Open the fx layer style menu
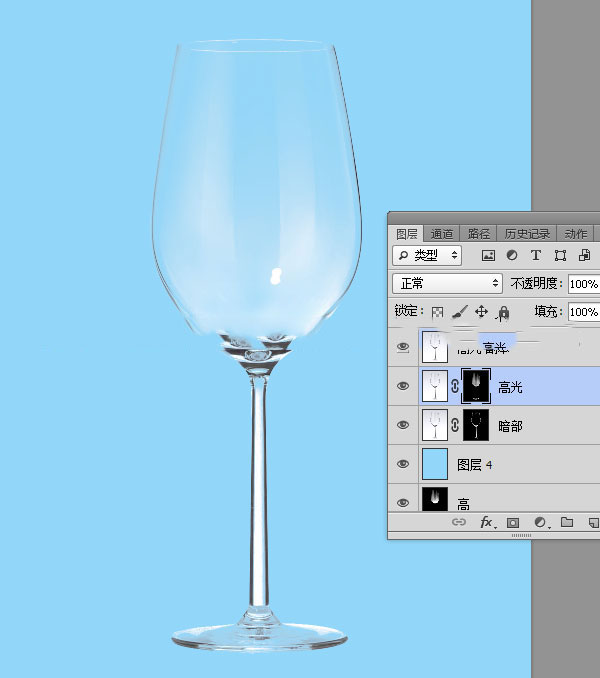 [x=488, y=522]
